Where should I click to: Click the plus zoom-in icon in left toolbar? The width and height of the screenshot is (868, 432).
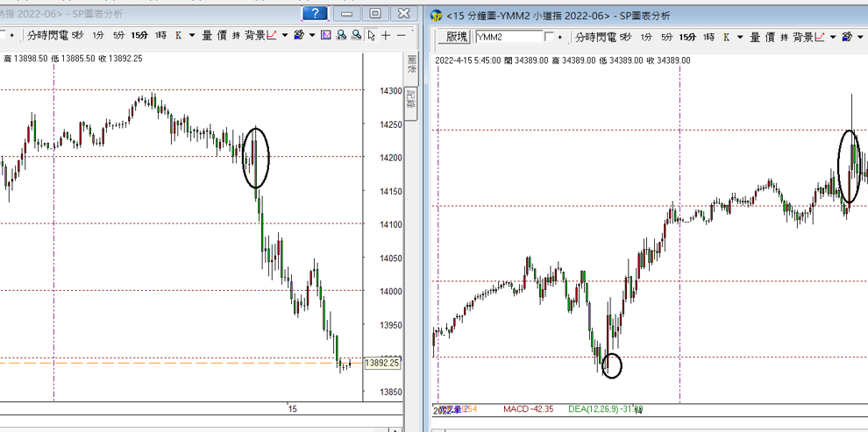[x=387, y=35]
